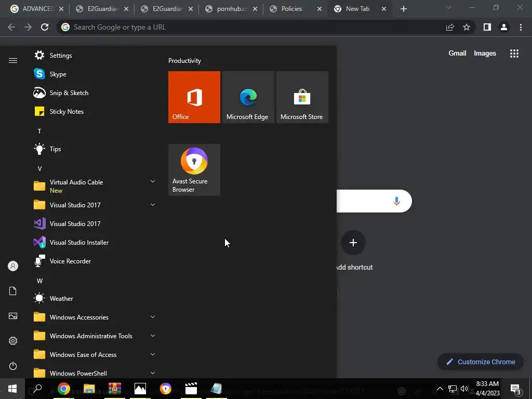Screen dimensions: 532x399
Task: Close the New Tab tab
Action: [384, 9]
